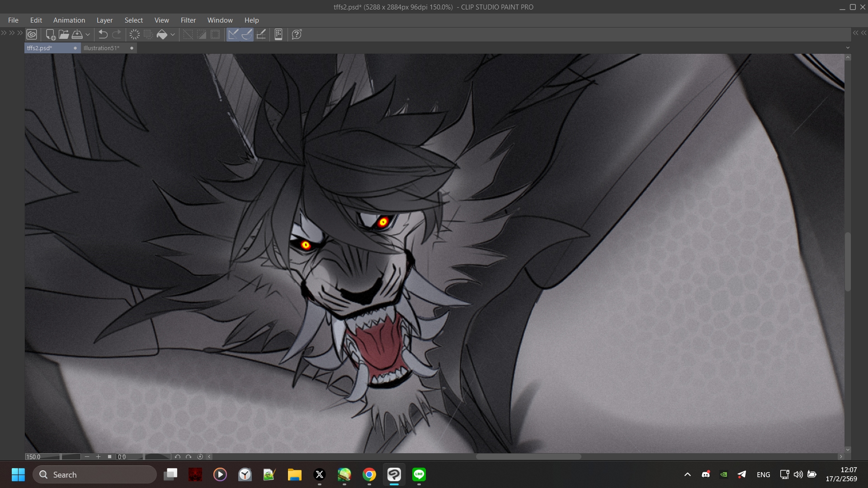Expand the Save options dropdown arrow
This screenshot has height=488, width=868.
click(x=88, y=34)
